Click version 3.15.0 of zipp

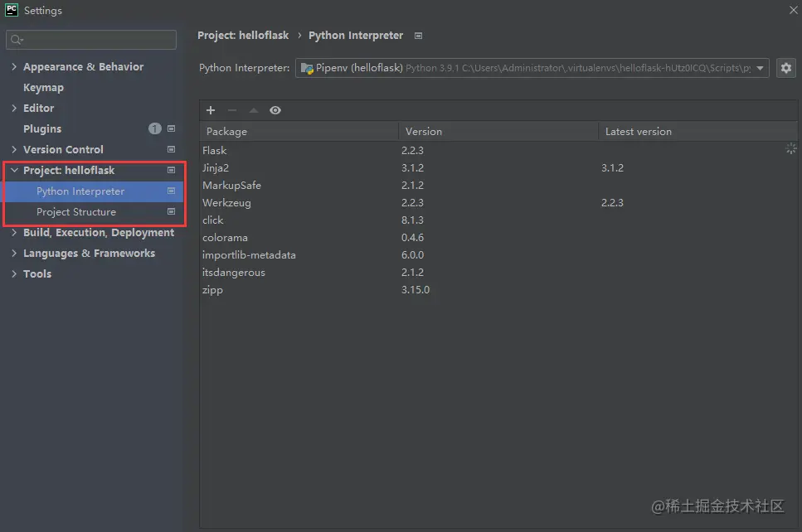coord(416,289)
